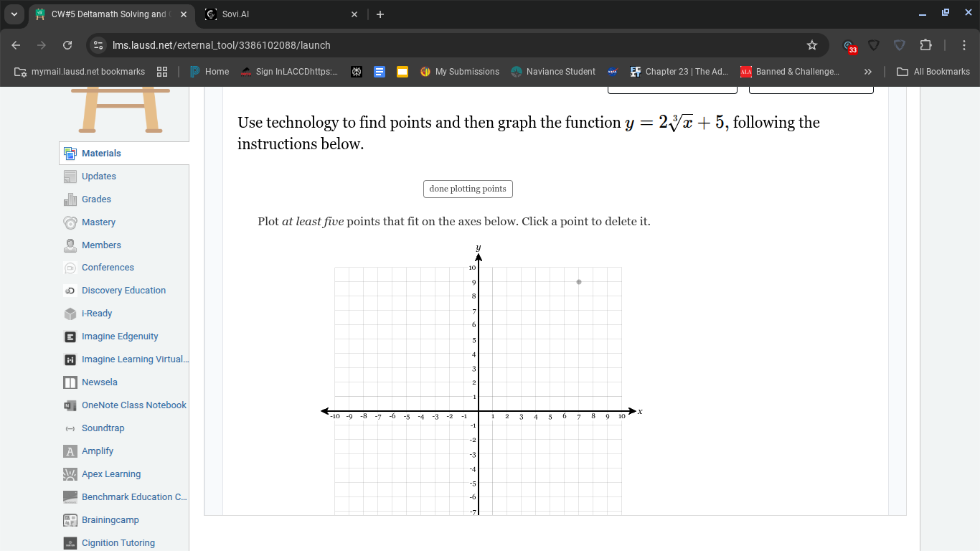Click the notification badge showing 33
980x551 pixels.
852,49
